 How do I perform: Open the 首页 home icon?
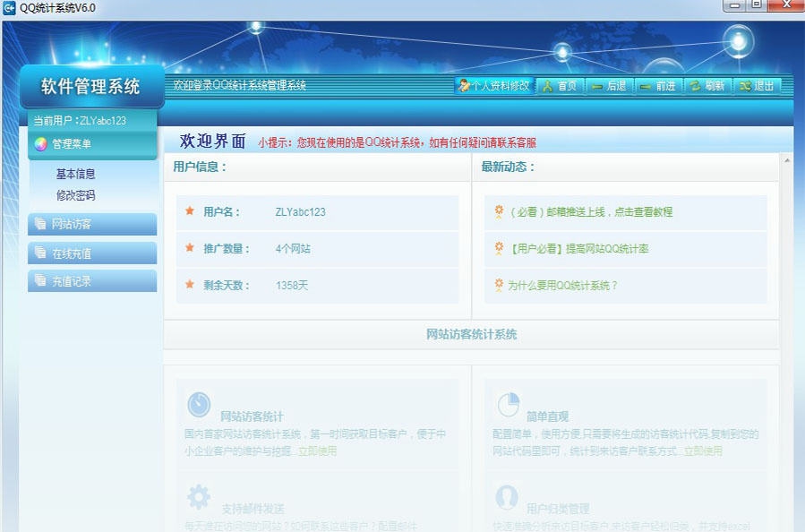click(545, 86)
